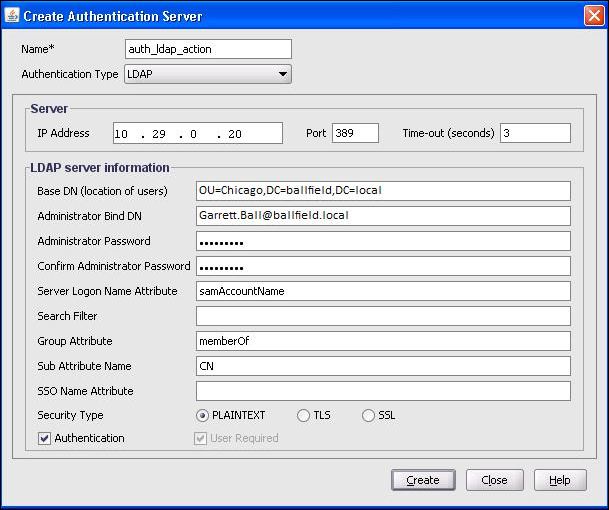The image size is (609, 510).
Task: Open Help for this dialog
Action: pyautogui.click(x=560, y=480)
